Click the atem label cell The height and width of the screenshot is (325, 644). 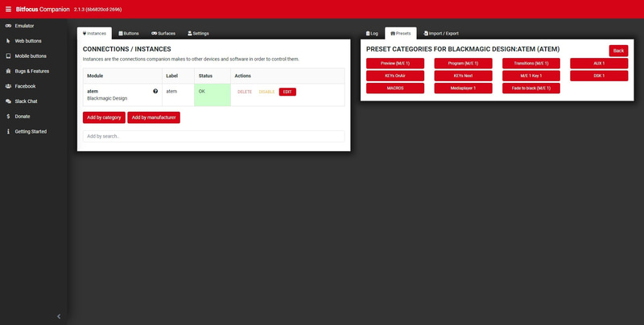[x=178, y=95]
